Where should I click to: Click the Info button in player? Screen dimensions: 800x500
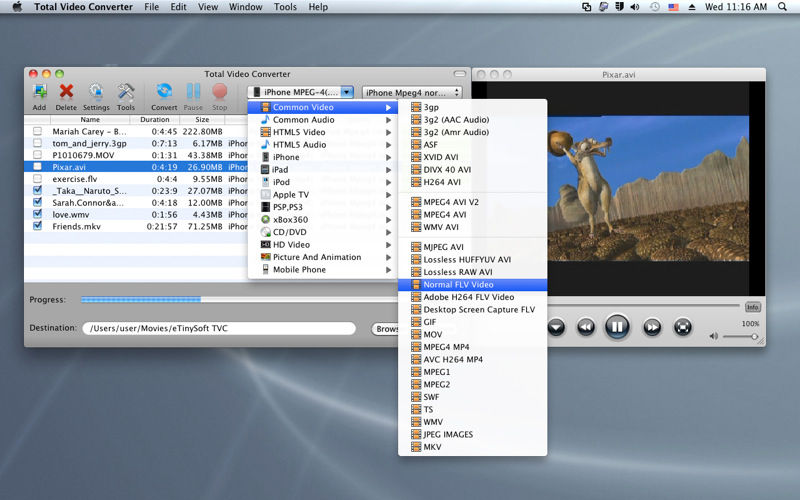tap(753, 307)
